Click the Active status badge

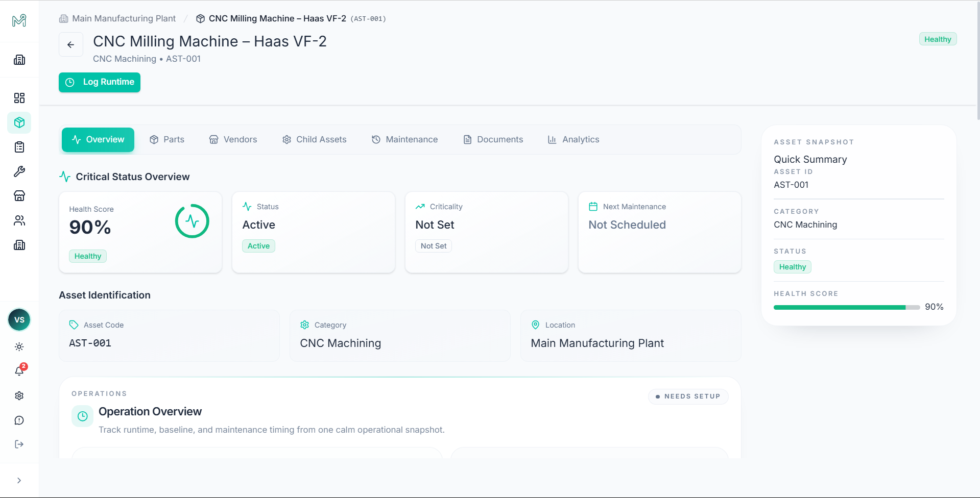[x=258, y=246]
